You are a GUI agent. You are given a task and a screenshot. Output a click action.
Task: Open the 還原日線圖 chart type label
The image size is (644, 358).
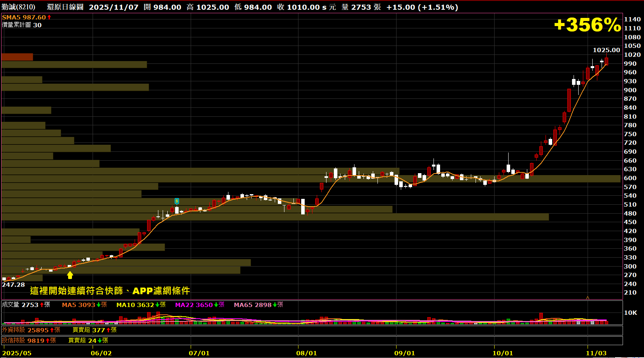pyautogui.click(x=65, y=7)
